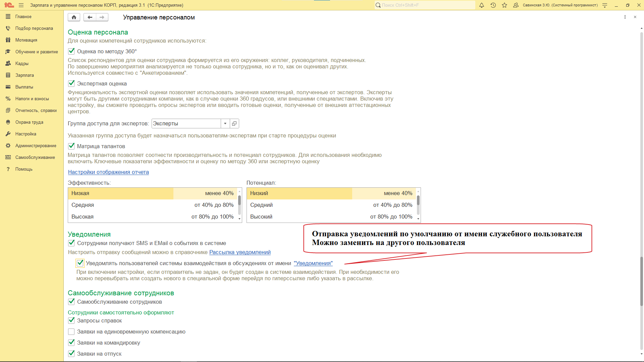Image resolution: width=644 pixels, height=362 pixels.
Task: Go back with the left arrow button
Action: [90, 17]
